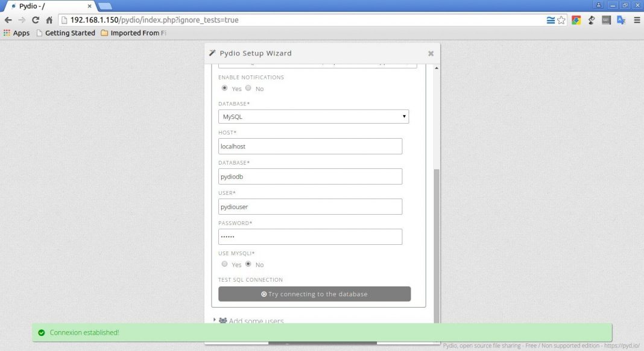The height and width of the screenshot is (351, 644).
Task: Click the striped icon in address bar
Action: (x=551, y=20)
